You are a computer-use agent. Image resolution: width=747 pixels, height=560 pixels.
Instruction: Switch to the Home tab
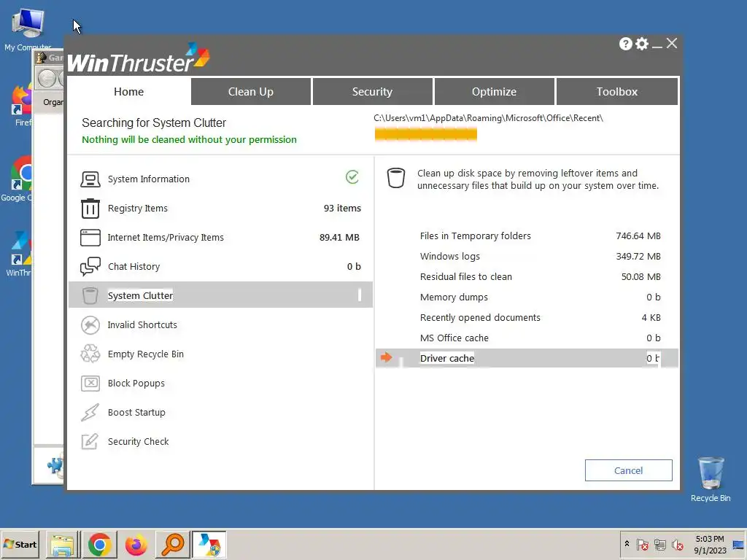[128, 92]
